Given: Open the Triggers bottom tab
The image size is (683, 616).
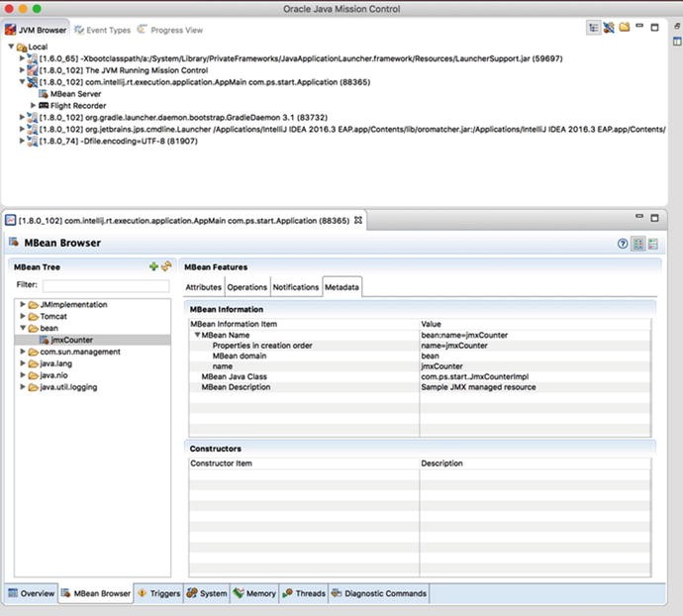Looking at the screenshot, I should (x=158, y=593).
